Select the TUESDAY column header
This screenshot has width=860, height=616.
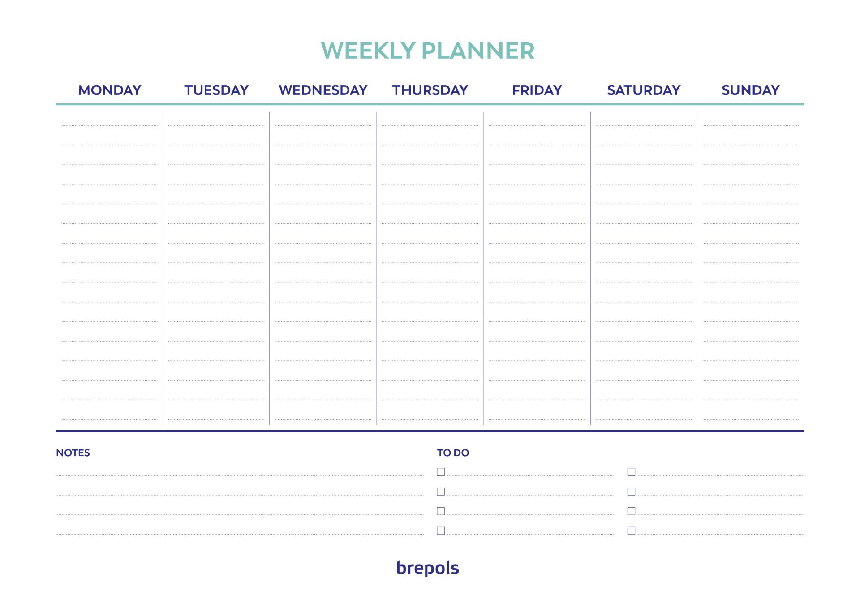(x=216, y=90)
